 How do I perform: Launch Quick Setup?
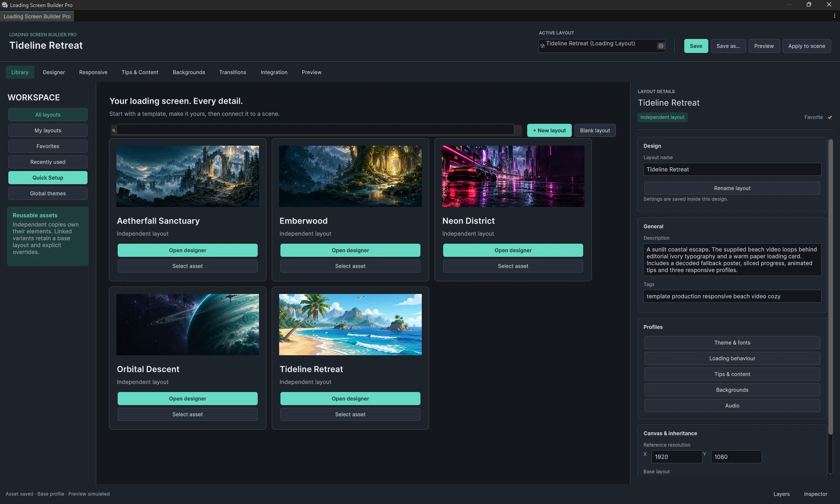click(x=48, y=178)
